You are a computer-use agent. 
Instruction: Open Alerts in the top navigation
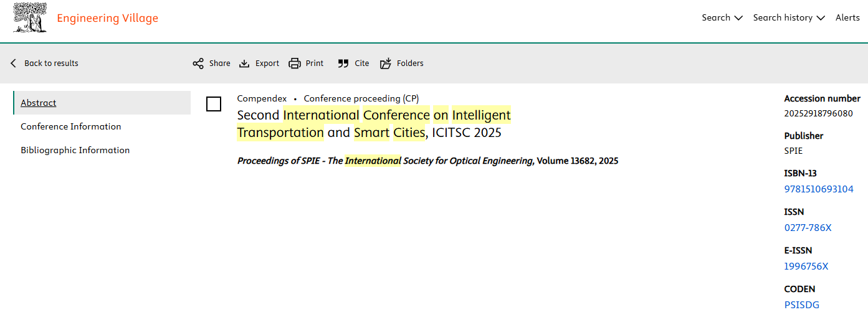847,18
